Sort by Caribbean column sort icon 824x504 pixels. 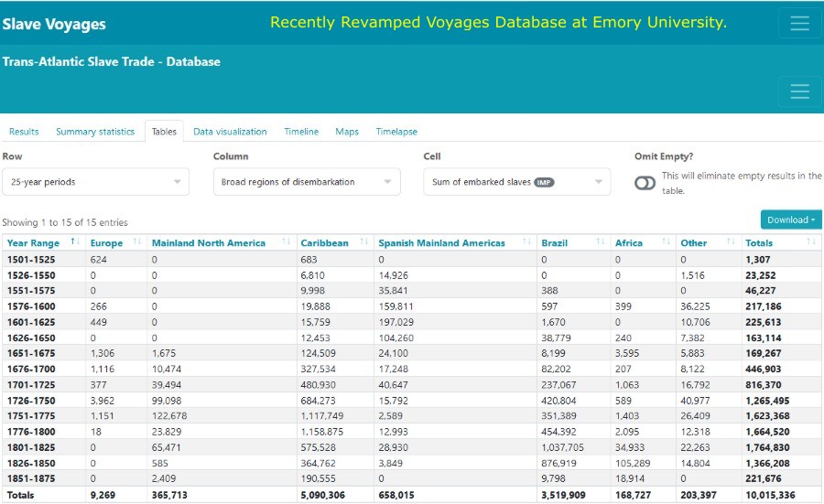(x=365, y=242)
